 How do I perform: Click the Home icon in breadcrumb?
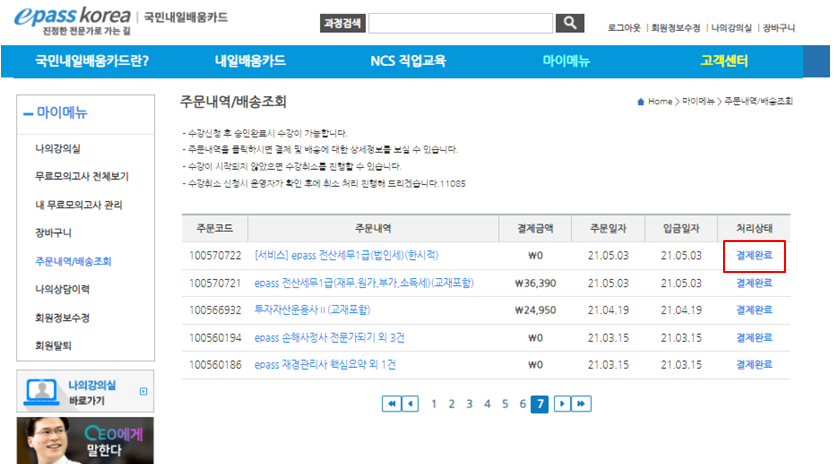(x=640, y=101)
